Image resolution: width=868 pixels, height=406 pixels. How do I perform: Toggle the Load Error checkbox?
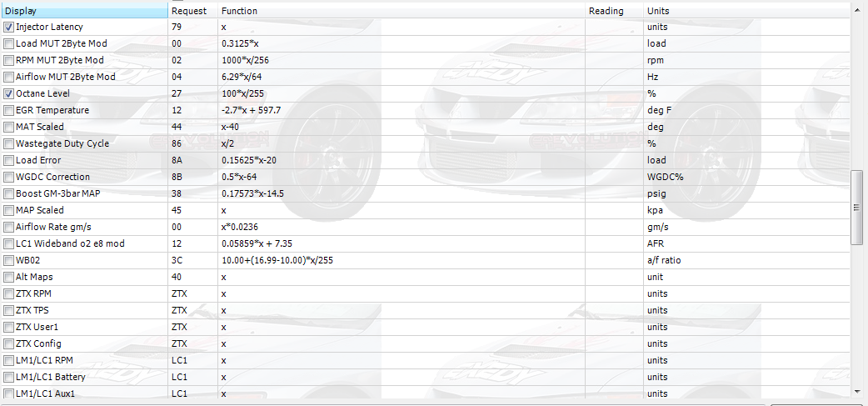pos(9,161)
